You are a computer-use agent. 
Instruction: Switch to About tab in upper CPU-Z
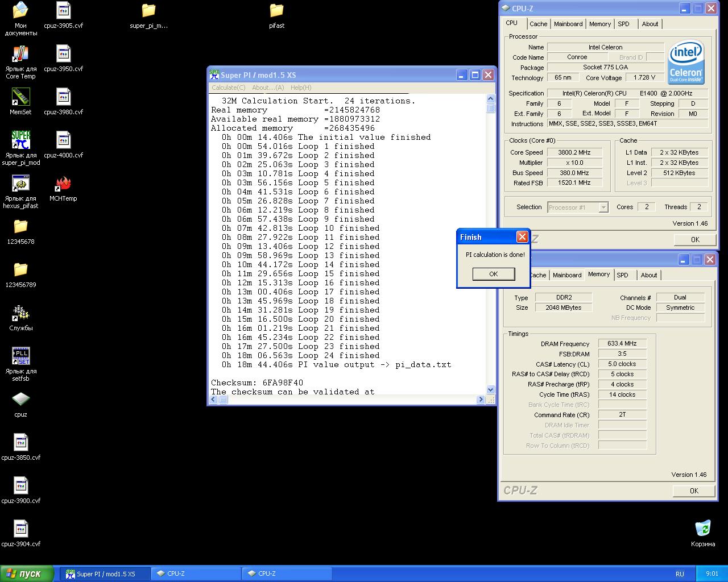click(650, 24)
